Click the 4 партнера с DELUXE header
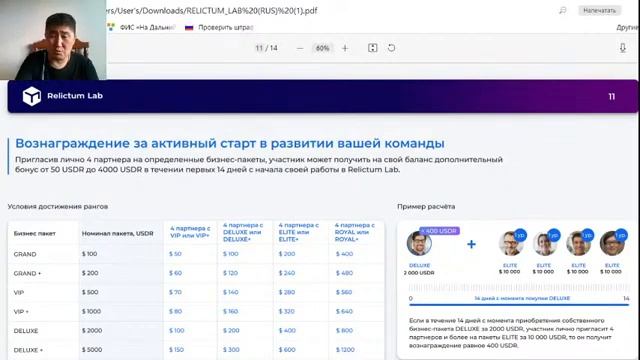 pyautogui.click(x=243, y=232)
